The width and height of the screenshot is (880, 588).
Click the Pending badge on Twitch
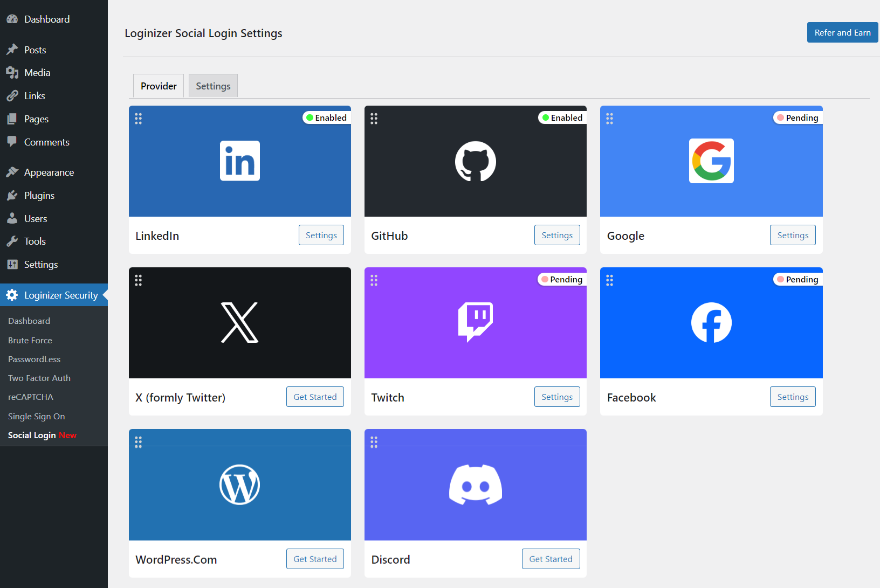point(562,279)
